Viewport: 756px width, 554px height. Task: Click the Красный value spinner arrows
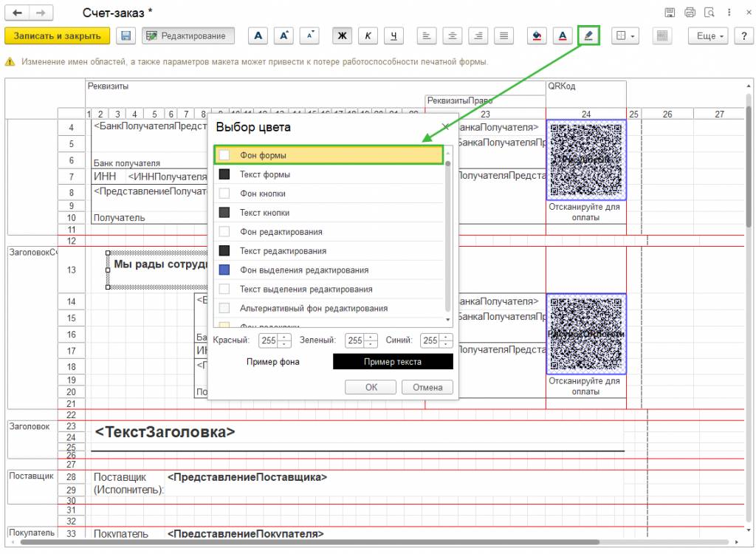tap(285, 341)
